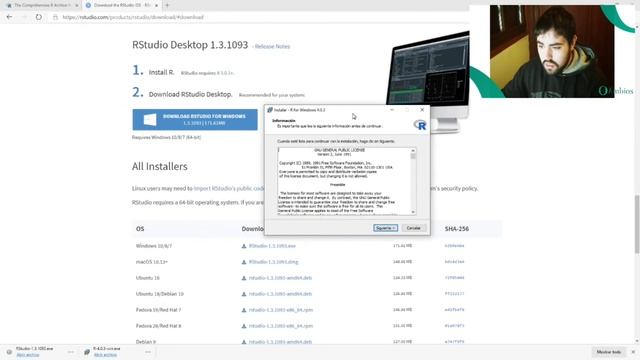Download the Ubuntu 16 amd64.deb installer
Screen dimensions: 640x360
(x=280, y=278)
